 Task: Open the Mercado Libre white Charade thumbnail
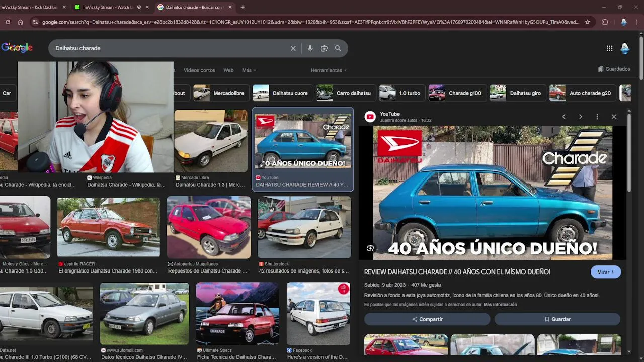211,141
